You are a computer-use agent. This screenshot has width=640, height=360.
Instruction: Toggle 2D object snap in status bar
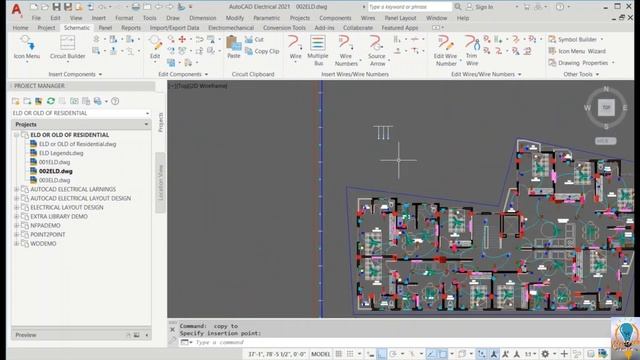click(442, 354)
